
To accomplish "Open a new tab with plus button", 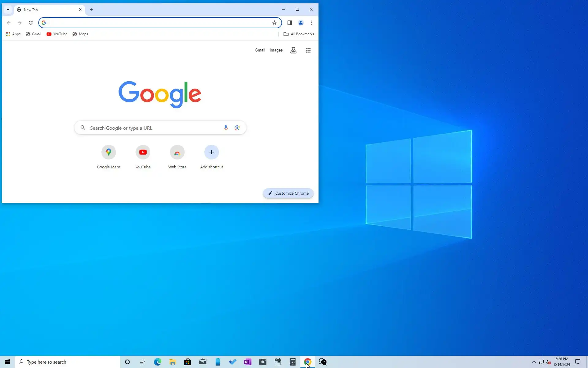I will [91, 10].
